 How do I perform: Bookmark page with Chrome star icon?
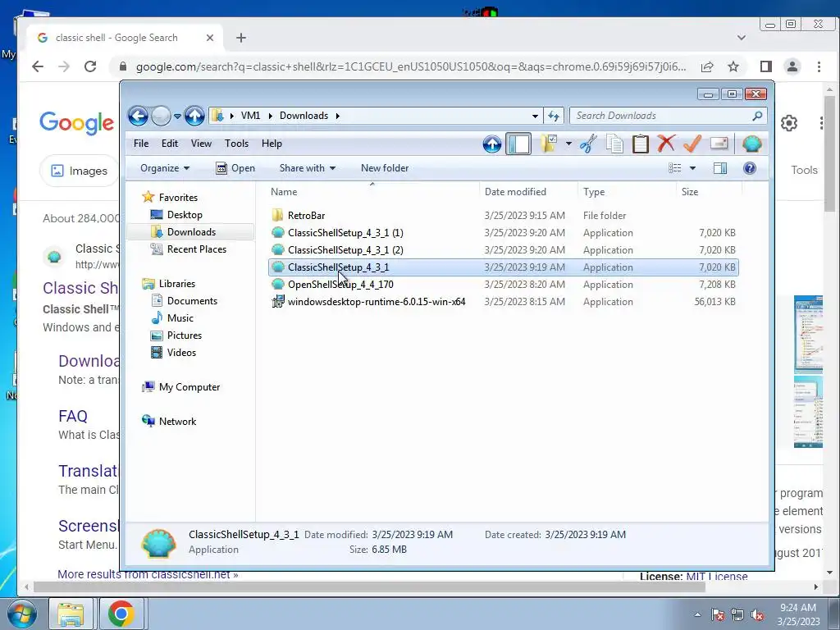coord(733,66)
